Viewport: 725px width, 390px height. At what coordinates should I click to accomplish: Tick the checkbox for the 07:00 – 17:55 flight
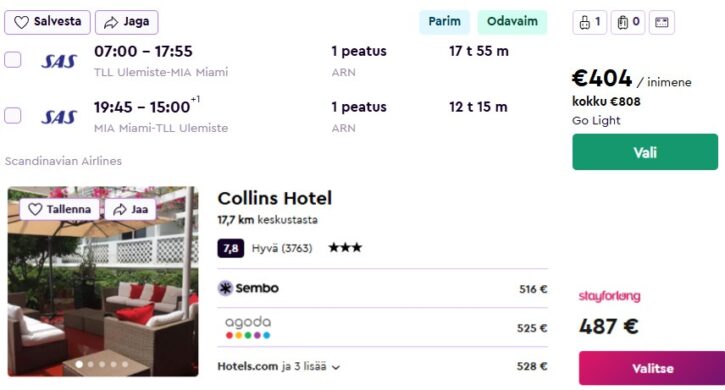12,60
